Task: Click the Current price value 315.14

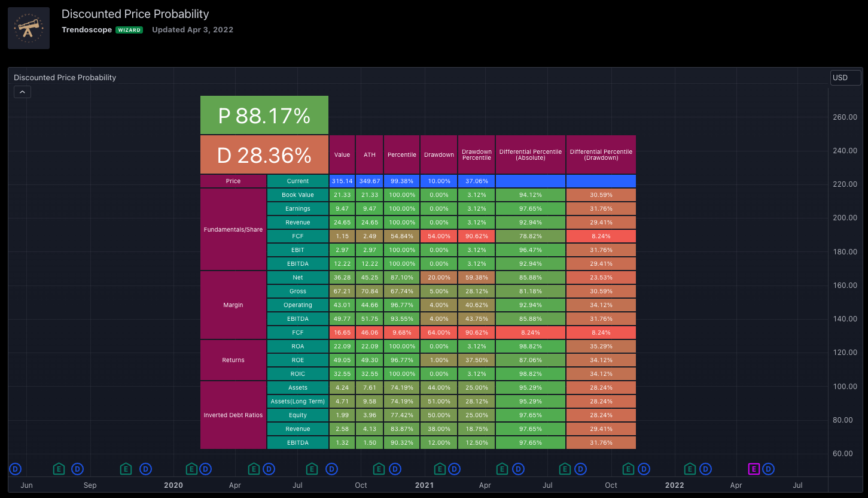Action: point(342,181)
